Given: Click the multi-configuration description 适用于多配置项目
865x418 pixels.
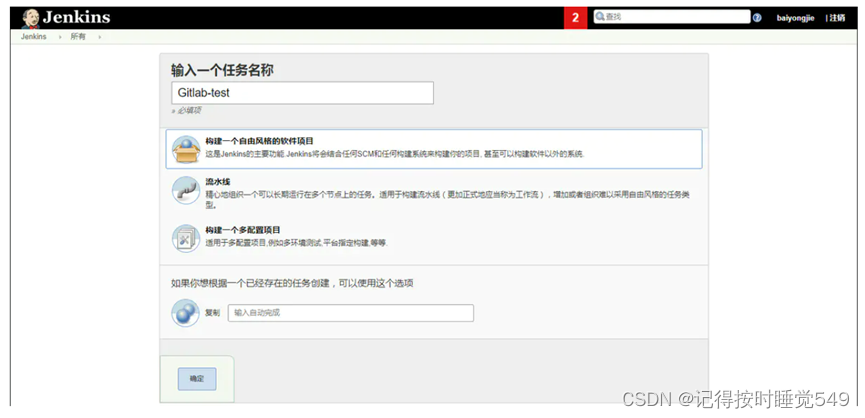Looking at the screenshot, I should pyautogui.click(x=297, y=243).
